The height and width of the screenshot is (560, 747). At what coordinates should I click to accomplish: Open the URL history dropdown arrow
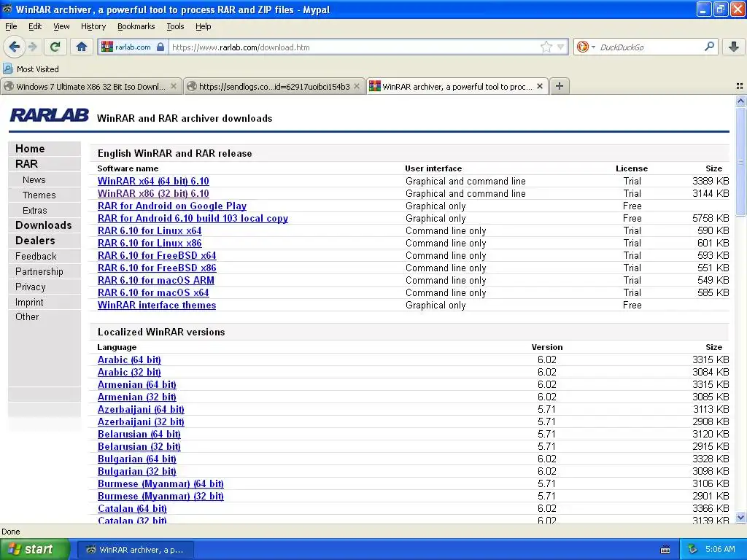coord(561,47)
